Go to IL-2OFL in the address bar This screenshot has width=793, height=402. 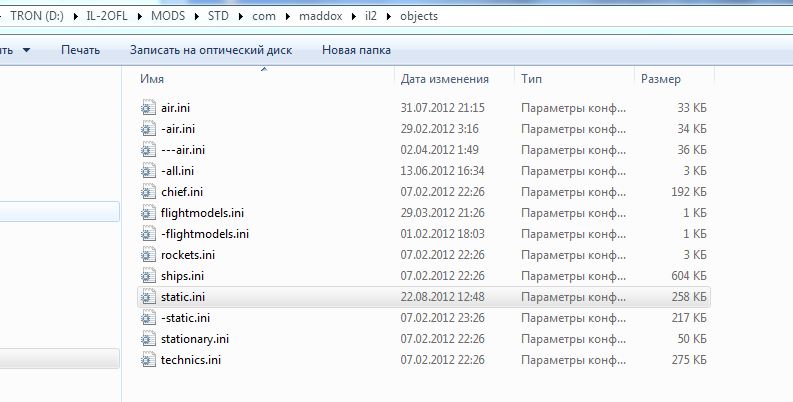(x=107, y=16)
